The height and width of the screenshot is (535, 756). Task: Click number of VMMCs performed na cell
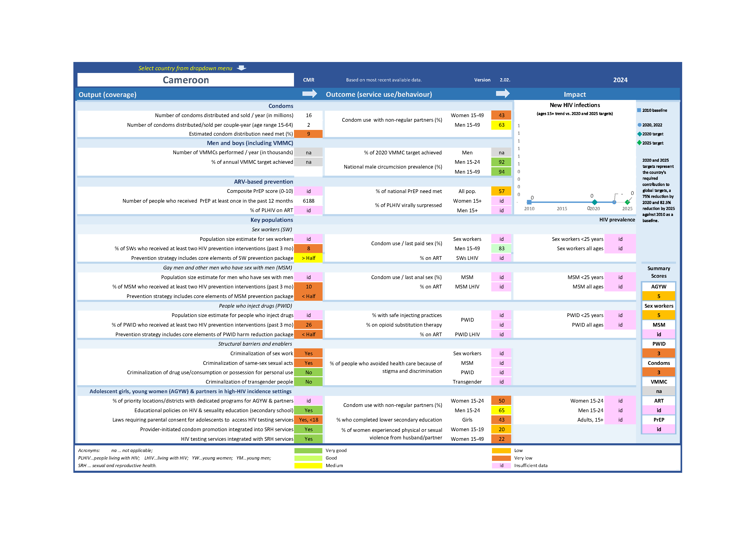[308, 153]
